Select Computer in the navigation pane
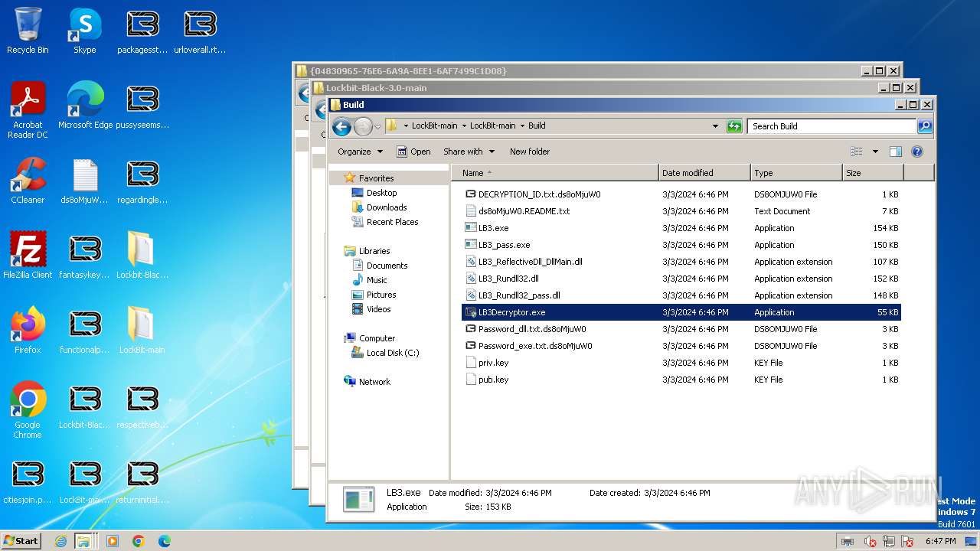 tap(377, 338)
